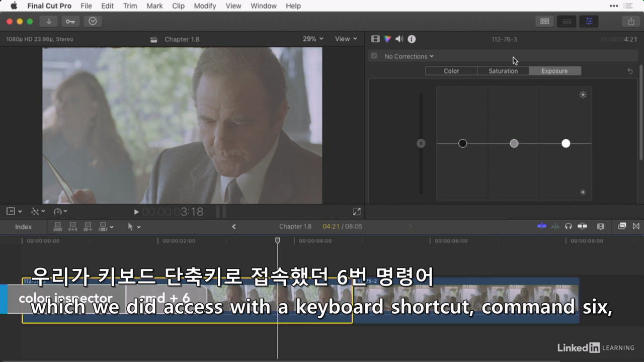The width and height of the screenshot is (644, 362).
Task: Toggle audio skimming waveform icon
Action: 555,226
